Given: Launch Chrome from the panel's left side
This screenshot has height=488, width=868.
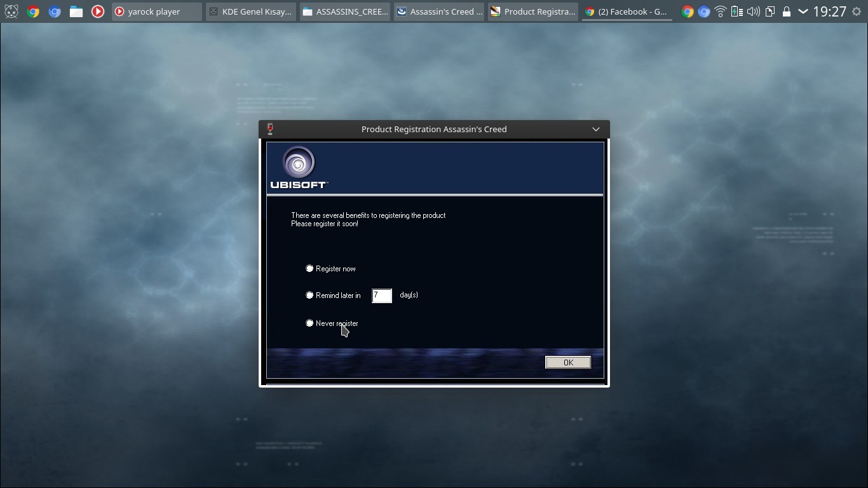Looking at the screenshot, I should point(33,11).
